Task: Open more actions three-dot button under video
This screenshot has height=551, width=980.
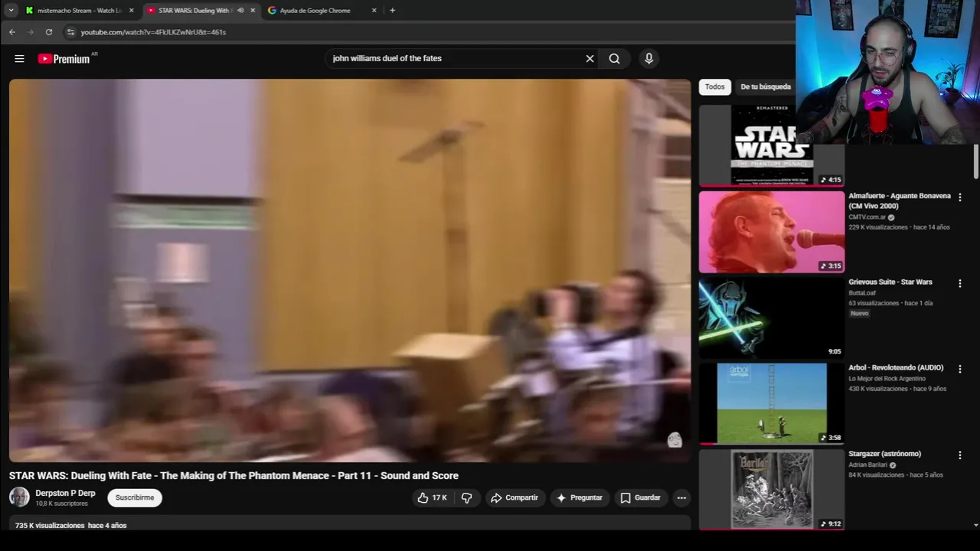Action: [681, 497]
